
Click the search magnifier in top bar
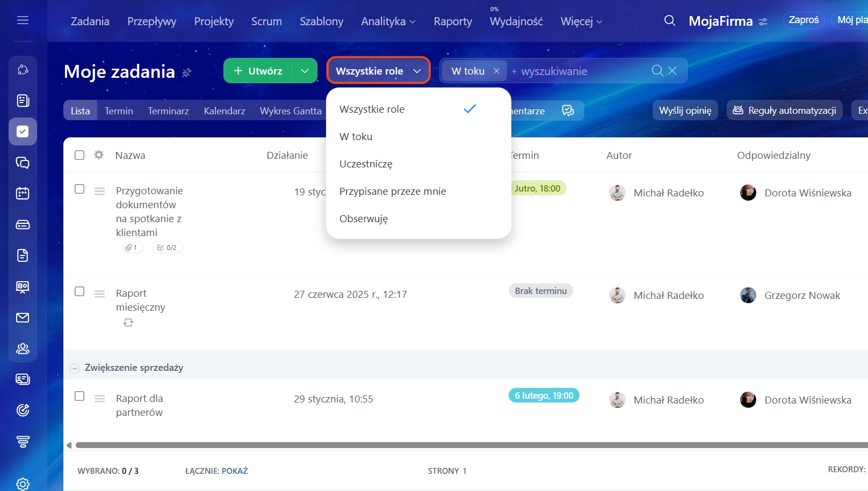click(669, 20)
